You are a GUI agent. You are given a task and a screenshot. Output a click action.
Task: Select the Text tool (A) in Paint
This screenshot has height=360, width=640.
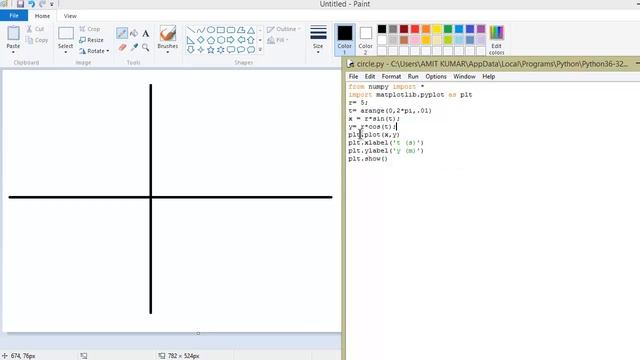click(146, 33)
